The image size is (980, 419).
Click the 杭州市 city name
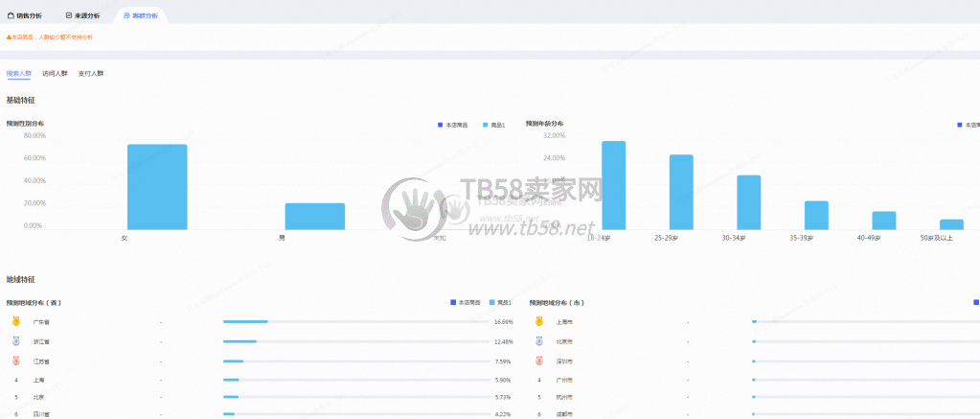(564, 397)
